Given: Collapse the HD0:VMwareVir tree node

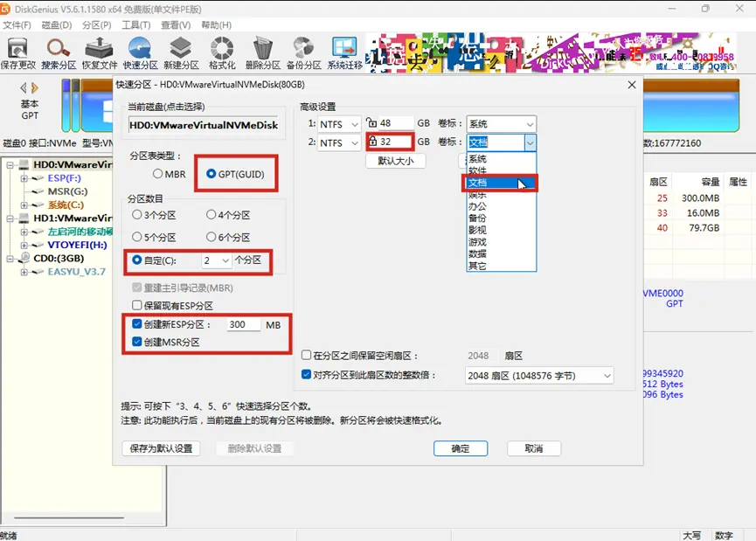Looking at the screenshot, I should (10, 165).
